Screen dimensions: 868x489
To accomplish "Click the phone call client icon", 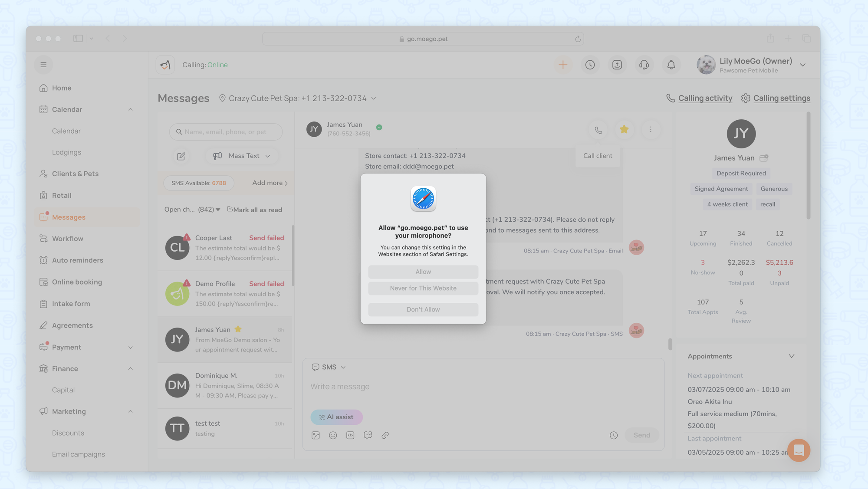I will 598,130.
